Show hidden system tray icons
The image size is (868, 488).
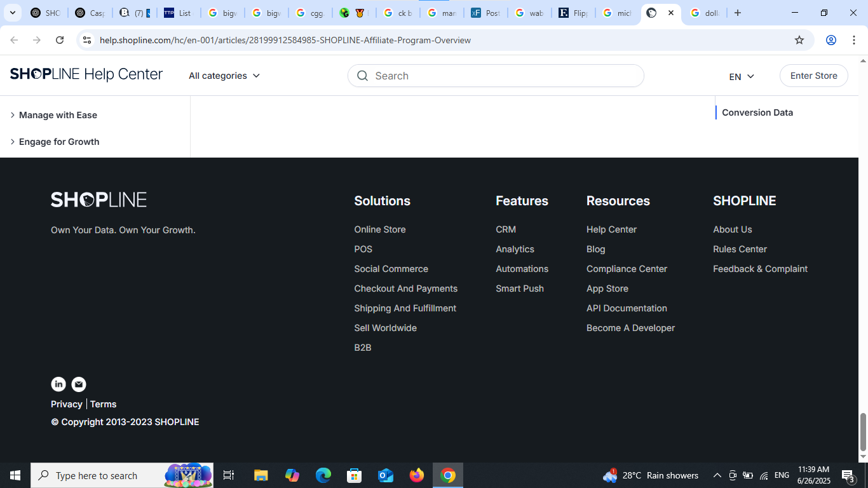coord(717,475)
